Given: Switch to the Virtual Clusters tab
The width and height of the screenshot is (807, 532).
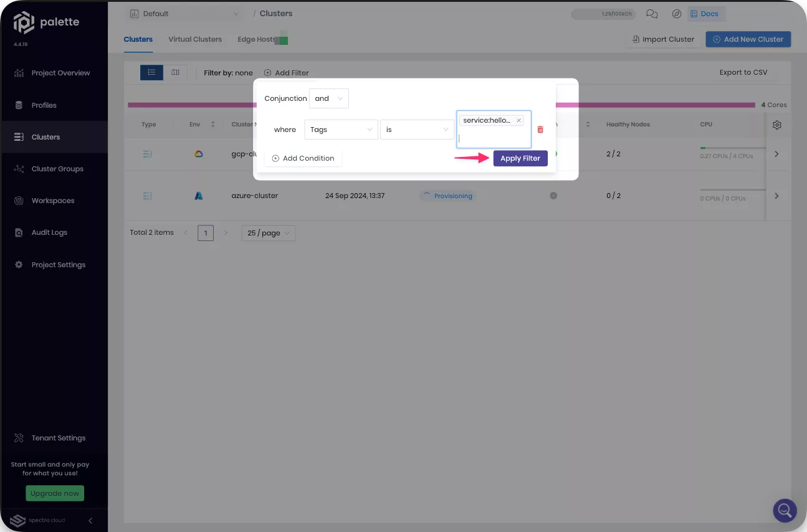Looking at the screenshot, I should point(195,39).
